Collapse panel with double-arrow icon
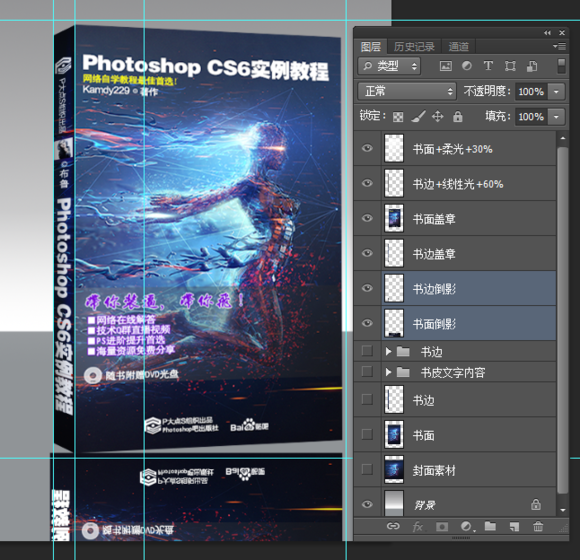Viewport: 580px width, 560px height. pyautogui.click(x=547, y=33)
